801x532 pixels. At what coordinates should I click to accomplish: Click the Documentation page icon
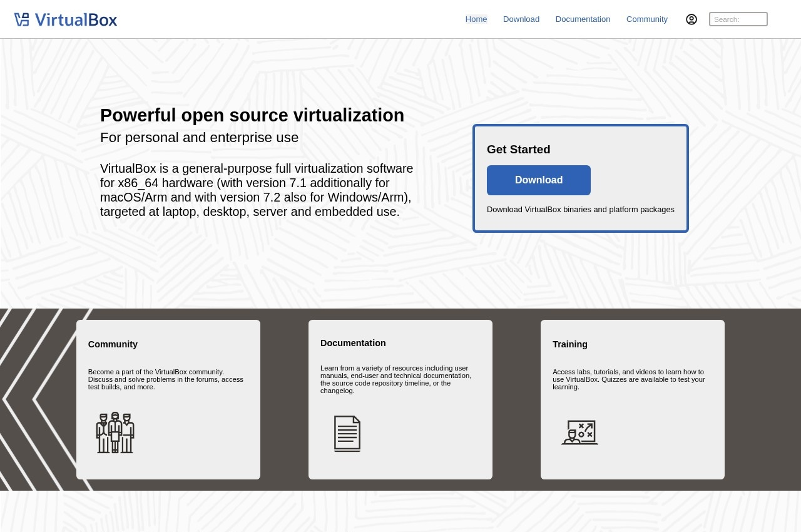(x=347, y=434)
